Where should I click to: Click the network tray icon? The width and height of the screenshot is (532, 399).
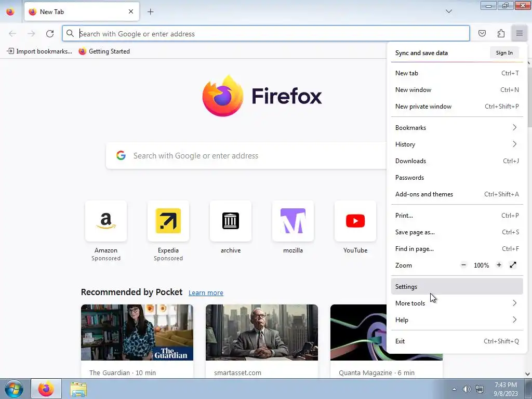(479, 389)
